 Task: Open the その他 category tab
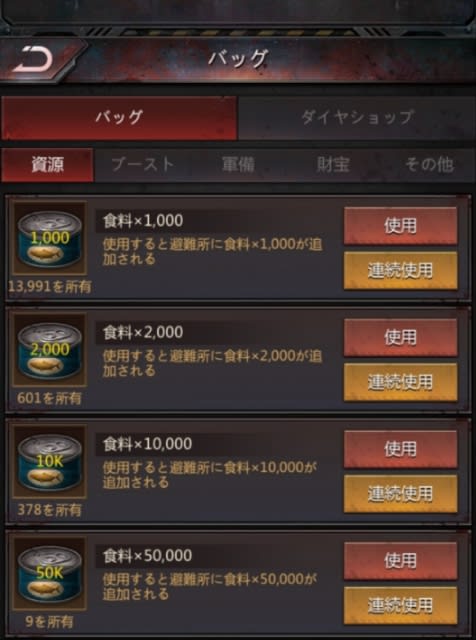(429, 165)
